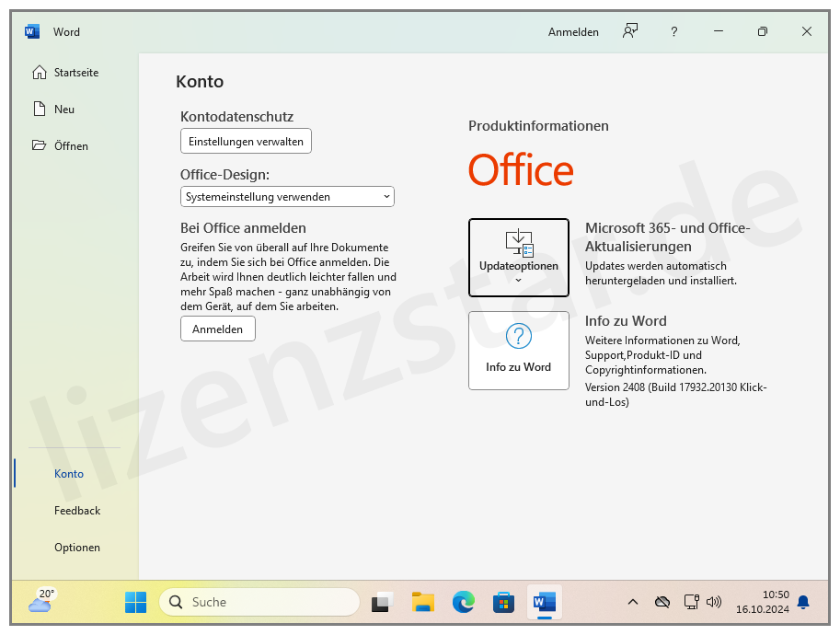This screenshot has height=635, width=840.
Task: Click the Microsoft 365- und Office-Aktualisierungen heading
Action: (668, 237)
